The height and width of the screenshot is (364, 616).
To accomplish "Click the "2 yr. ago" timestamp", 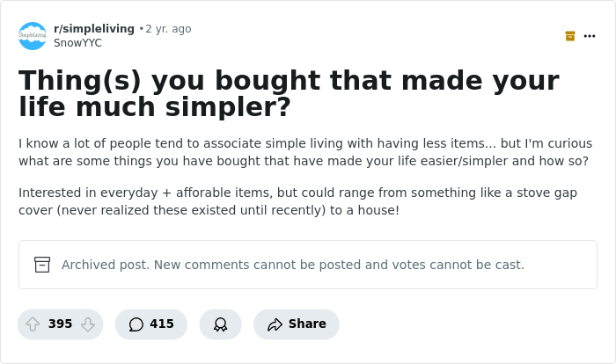I will click(168, 29).
